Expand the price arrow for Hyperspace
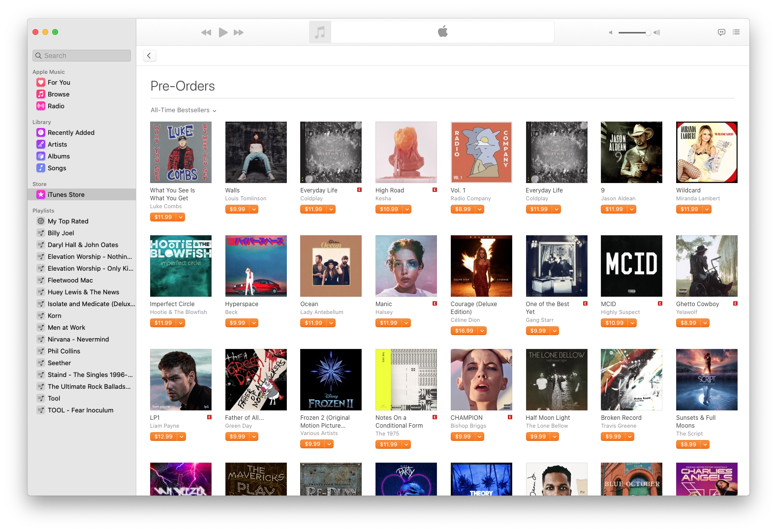The image size is (777, 532). pos(254,323)
